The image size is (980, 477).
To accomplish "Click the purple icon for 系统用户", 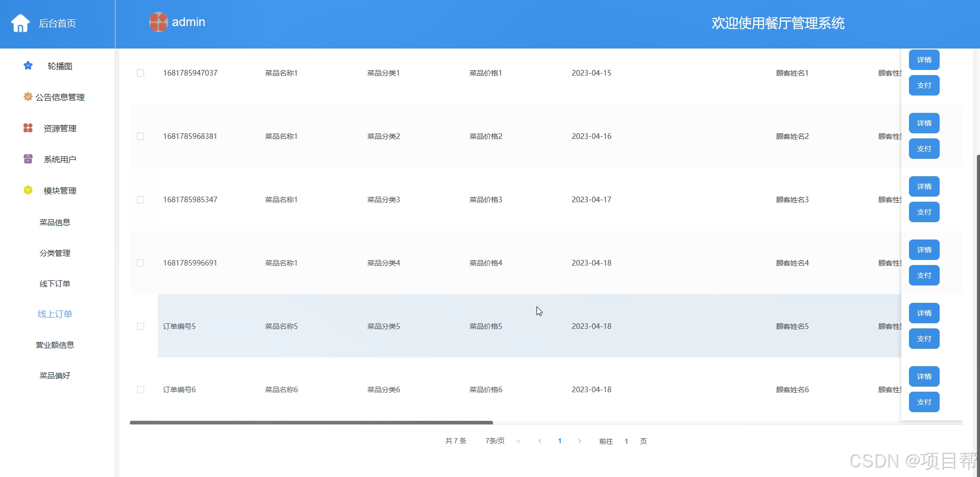I will tap(28, 159).
